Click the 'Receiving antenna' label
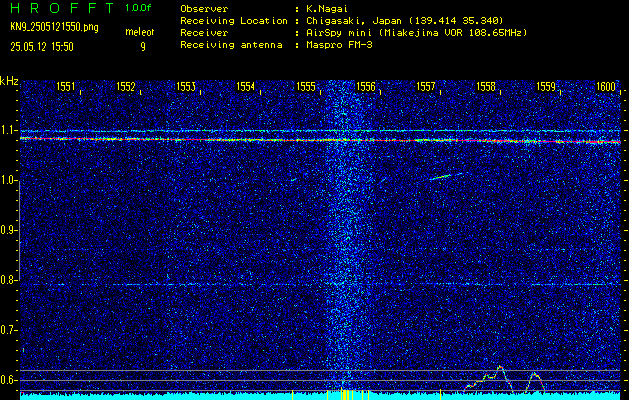Screen dimensions: 629x400 tap(231, 45)
